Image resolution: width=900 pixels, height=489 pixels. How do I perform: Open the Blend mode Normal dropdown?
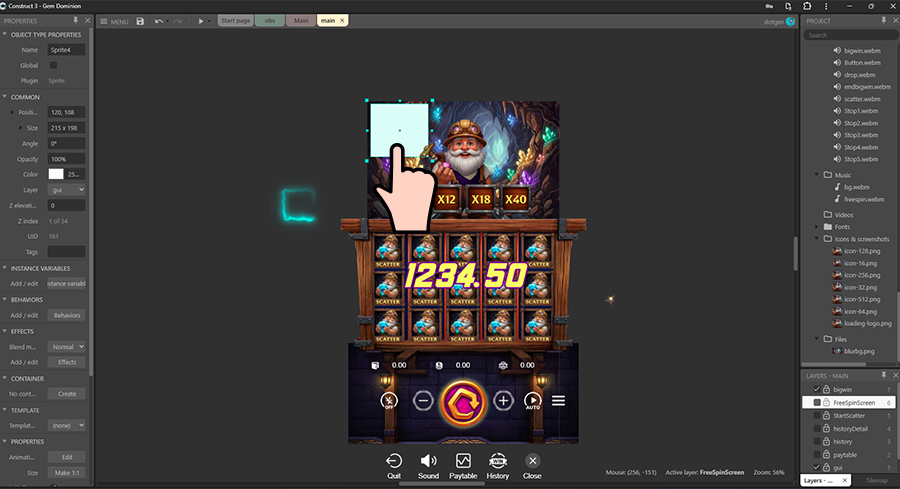pyautogui.click(x=66, y=347)
